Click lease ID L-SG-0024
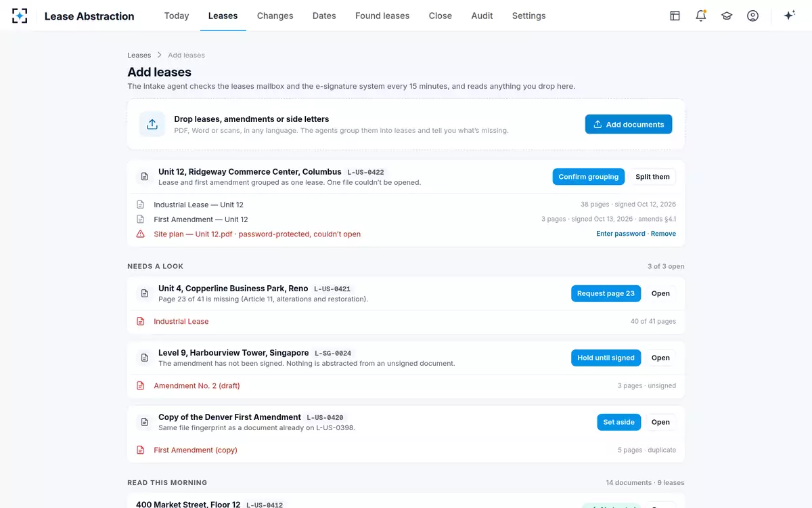 [x=333, y=353]
